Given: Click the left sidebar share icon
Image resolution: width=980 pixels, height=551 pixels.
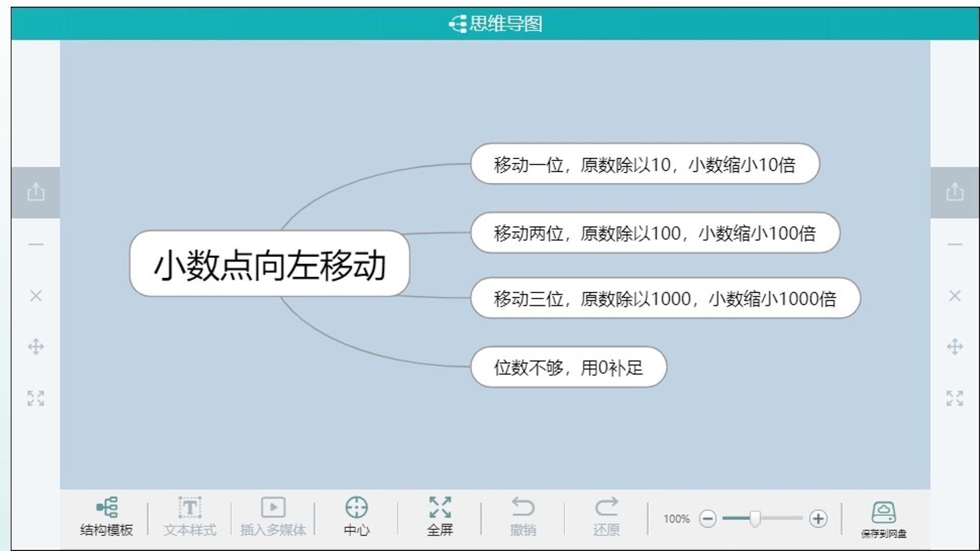Looking at the screenshot, I should point(36,192).
